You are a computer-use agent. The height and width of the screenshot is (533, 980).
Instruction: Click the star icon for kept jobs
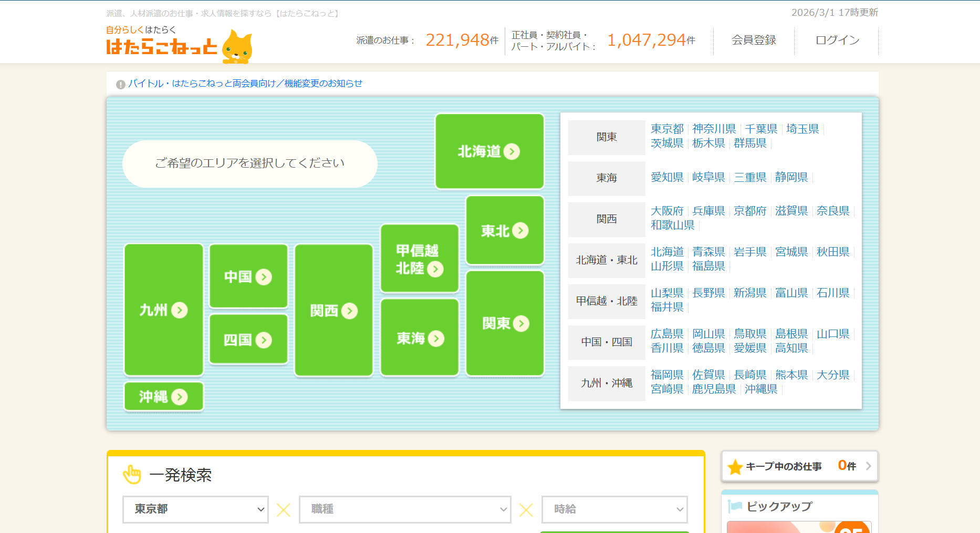pos(735,467)
